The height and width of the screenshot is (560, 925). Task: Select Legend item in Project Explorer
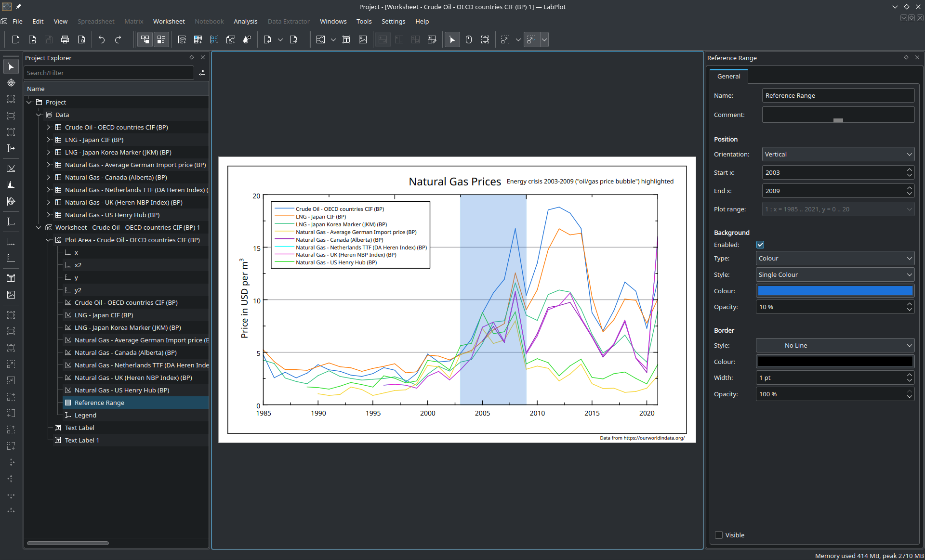point(85,415)
